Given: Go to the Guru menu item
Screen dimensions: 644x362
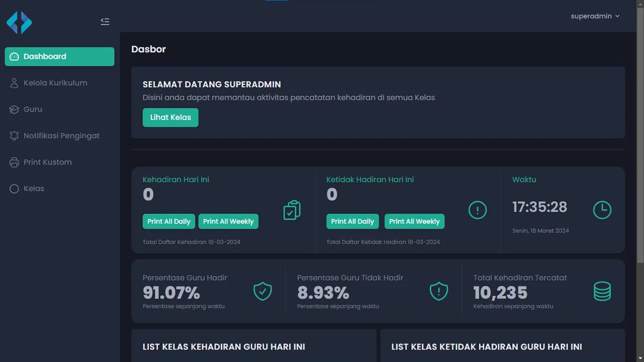Looking at the screenshot, I should point(33,109).
